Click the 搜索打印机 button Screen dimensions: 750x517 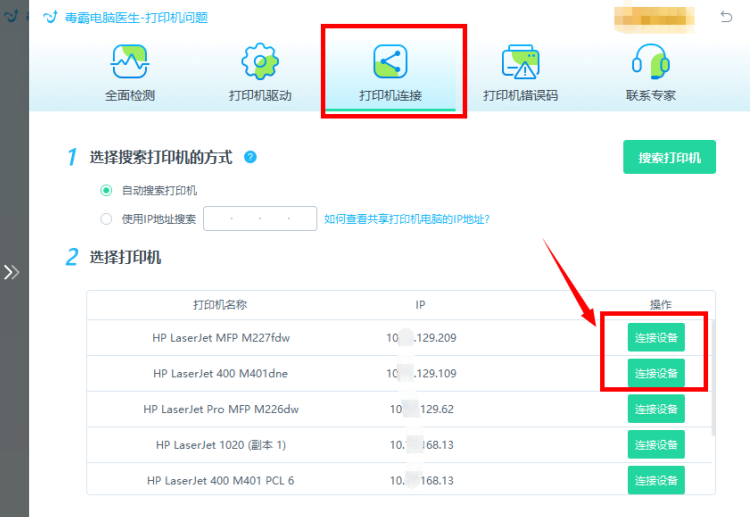coord(669,157)
